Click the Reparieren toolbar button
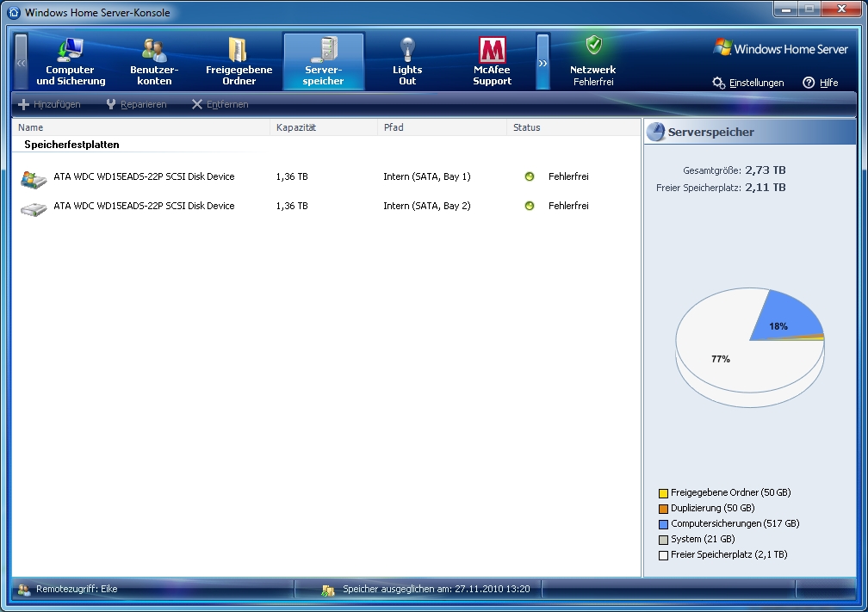The image size is (868, 612). (x=136, y=104)
